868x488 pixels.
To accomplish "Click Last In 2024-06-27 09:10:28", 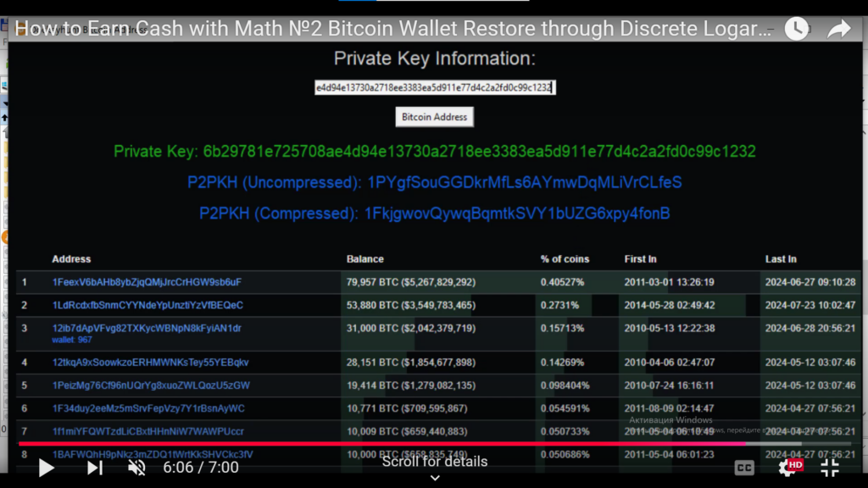I will pyautogui.click(x=810, y=282).
